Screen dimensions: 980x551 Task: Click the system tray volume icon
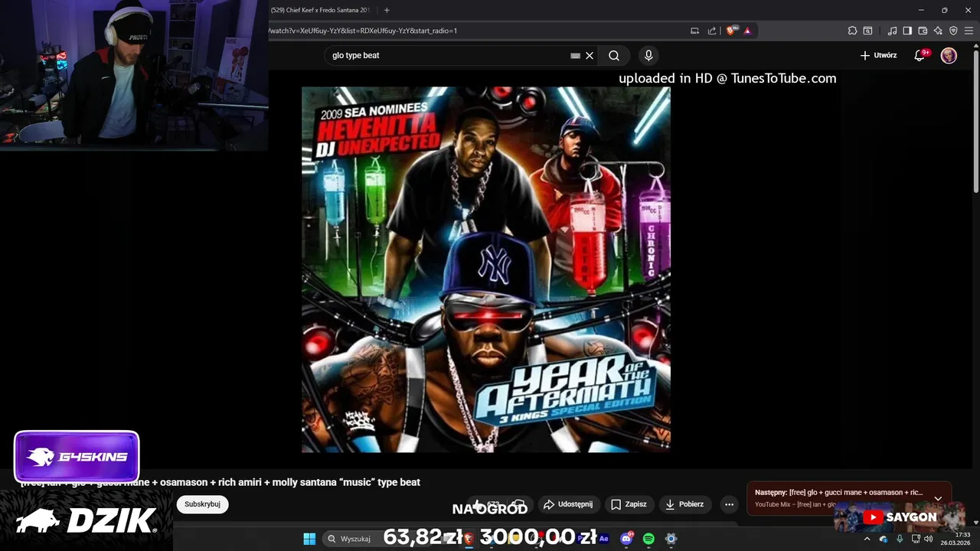coord(929,539)
